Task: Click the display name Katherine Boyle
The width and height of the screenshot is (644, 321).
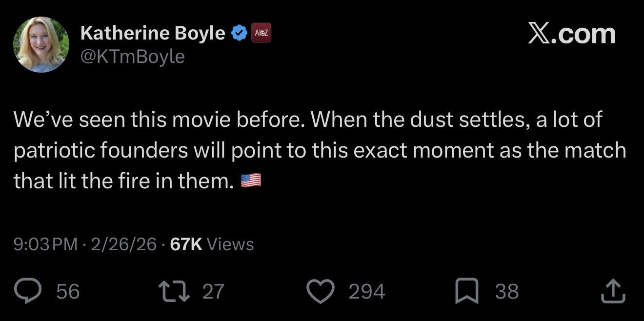Action: coord(153,33)
